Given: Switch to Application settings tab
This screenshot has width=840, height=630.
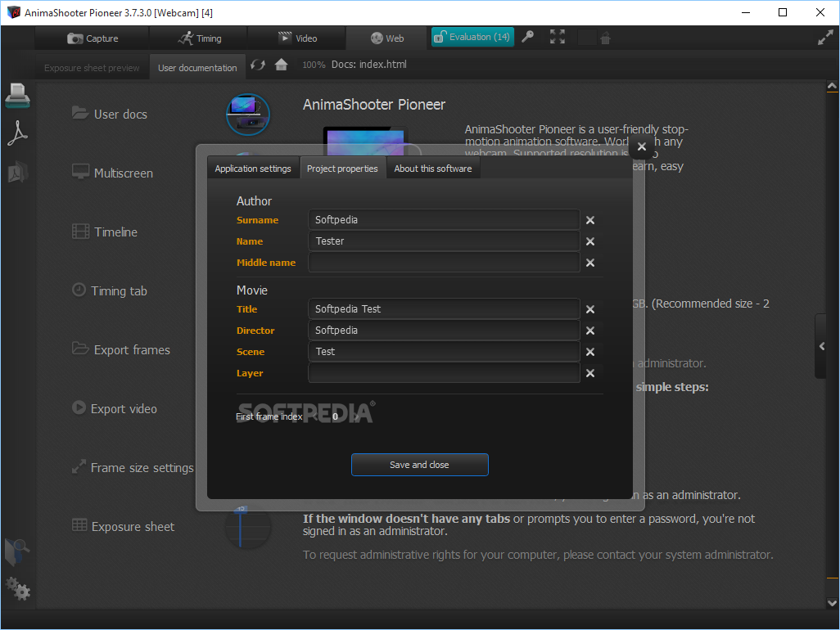Looking at the screenshot, I should [x=253, y=169].
